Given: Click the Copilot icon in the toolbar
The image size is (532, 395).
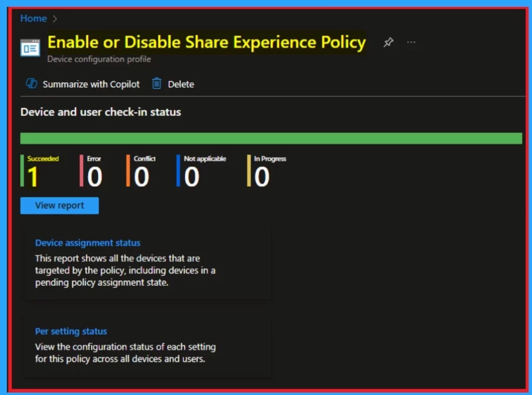Looking at the screenshot, I should 32,84.
